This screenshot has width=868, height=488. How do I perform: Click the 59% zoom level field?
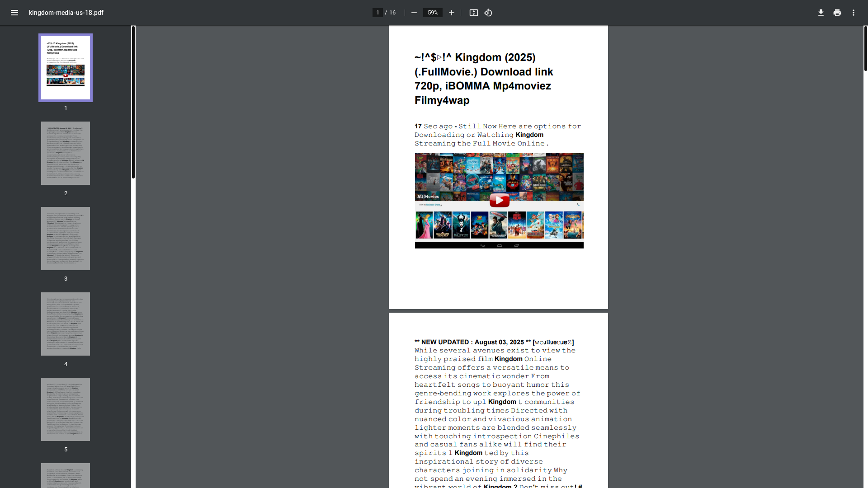click(x=433, y=13)
